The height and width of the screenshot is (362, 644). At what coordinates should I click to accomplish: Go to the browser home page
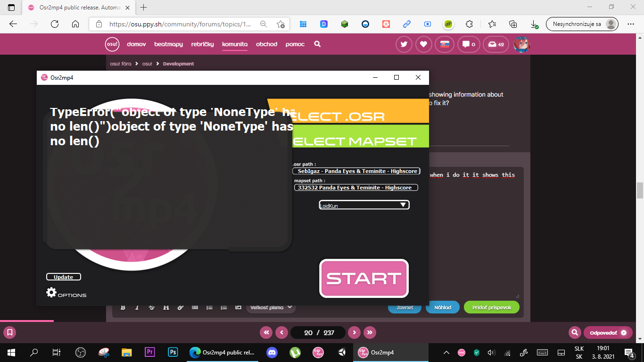(x=75, y=24)
